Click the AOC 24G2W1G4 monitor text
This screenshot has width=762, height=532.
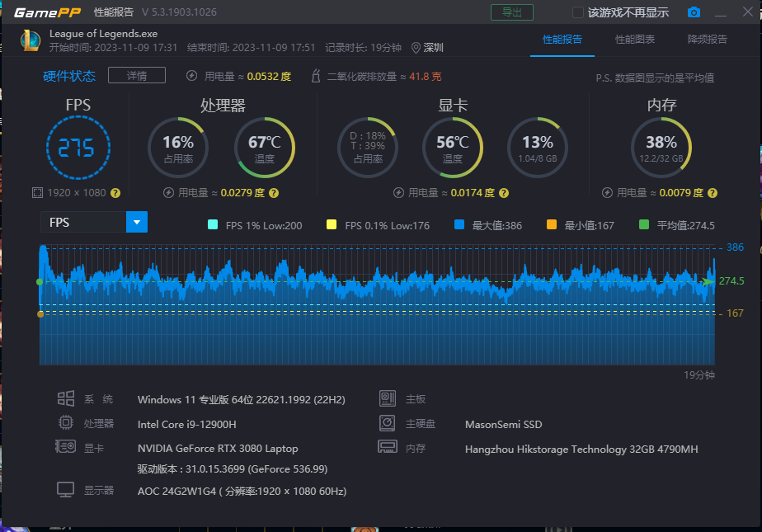point(242,491)
